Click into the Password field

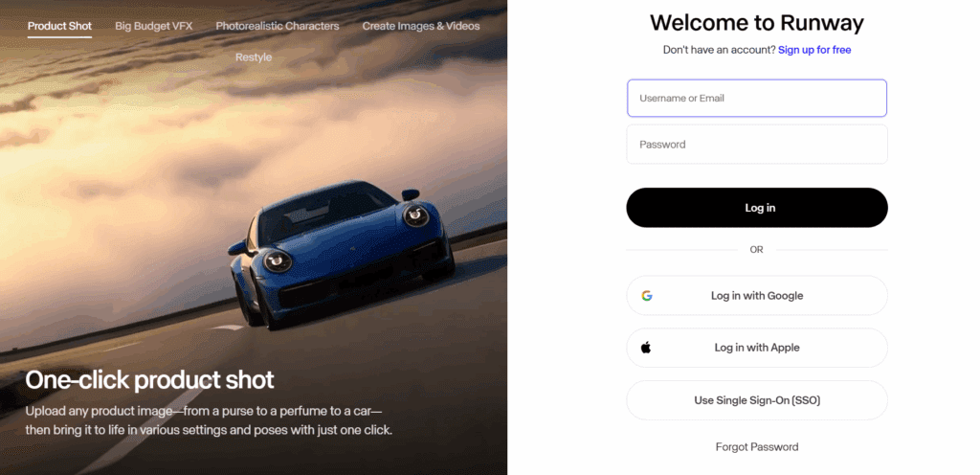pyautogui.click(x=757, y=145)
